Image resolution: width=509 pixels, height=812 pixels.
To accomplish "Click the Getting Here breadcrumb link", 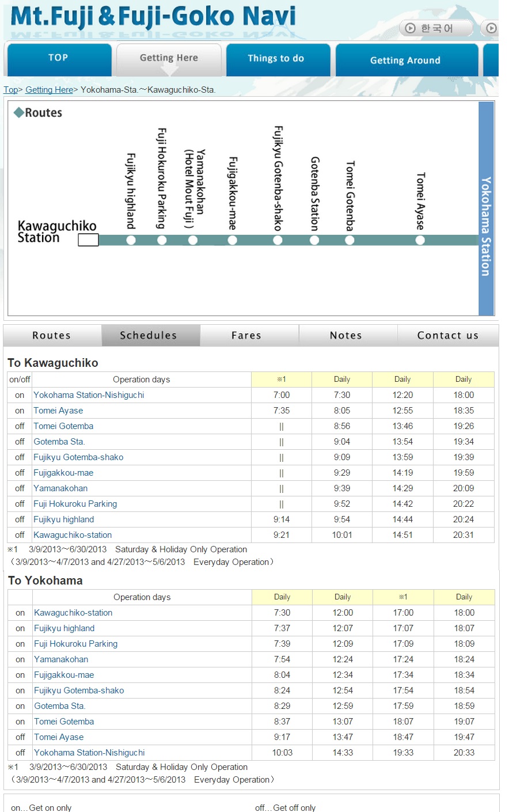I will (x=49, y=90).
